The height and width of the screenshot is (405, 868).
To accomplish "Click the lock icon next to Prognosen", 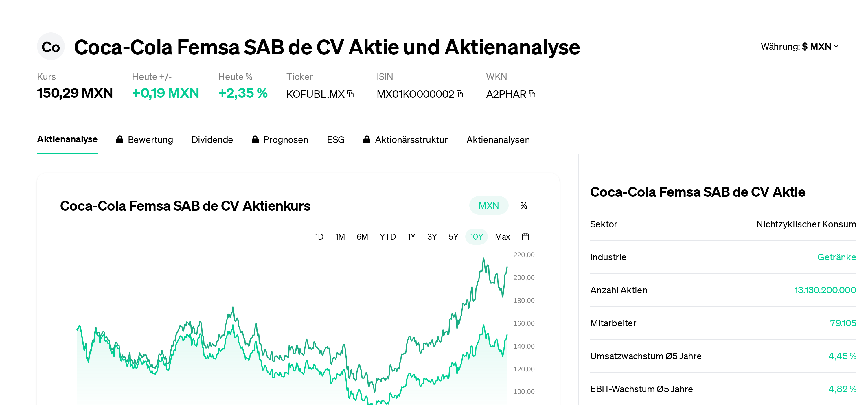I will click(x=255, y=139).
